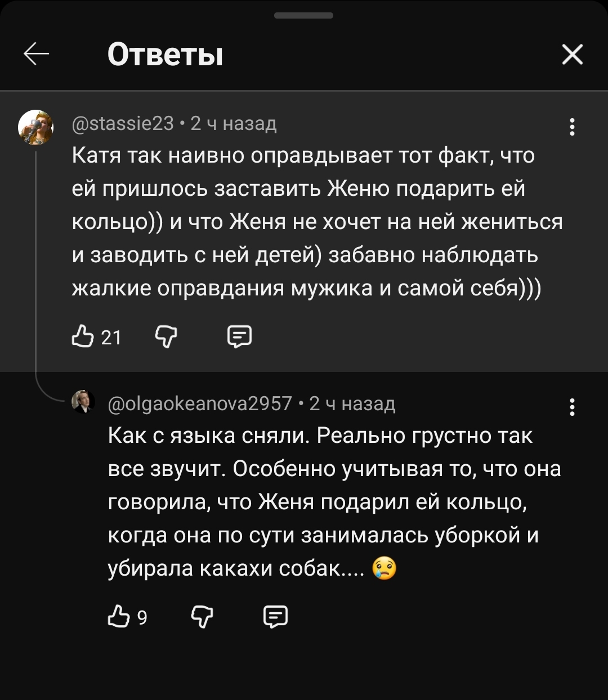Open @stassie23 profile avatar

click(36, 127)
